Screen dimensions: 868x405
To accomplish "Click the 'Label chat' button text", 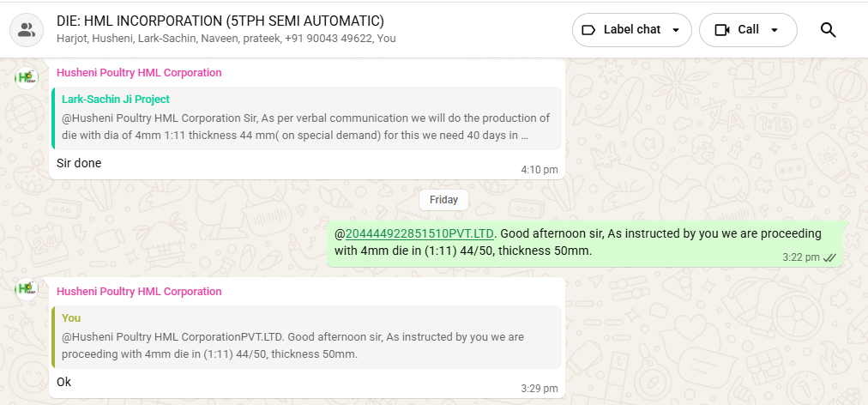I will 631,30.
